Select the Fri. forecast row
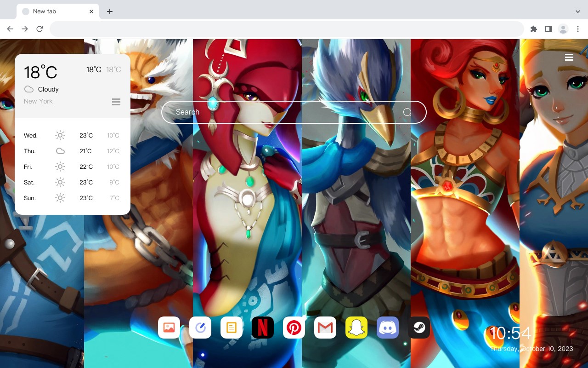This screenshot has width=588, height=368. click(72, 167)
